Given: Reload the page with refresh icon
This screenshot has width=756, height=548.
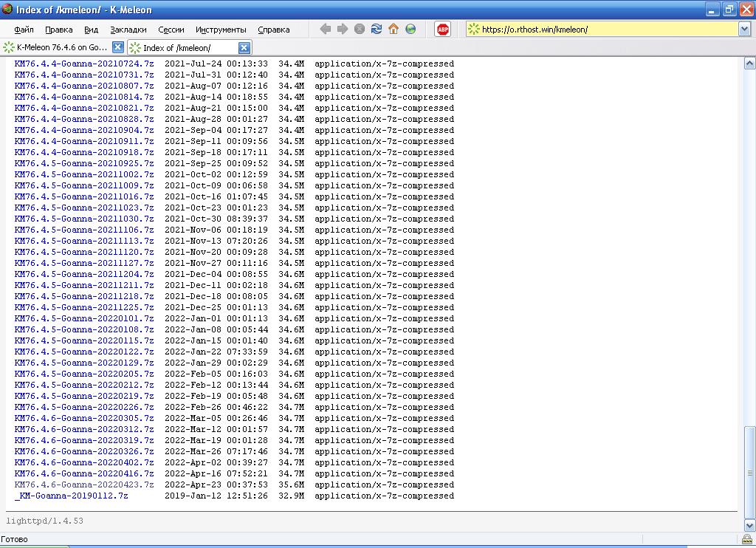Looking at the screenshot, I should [377, 29].
